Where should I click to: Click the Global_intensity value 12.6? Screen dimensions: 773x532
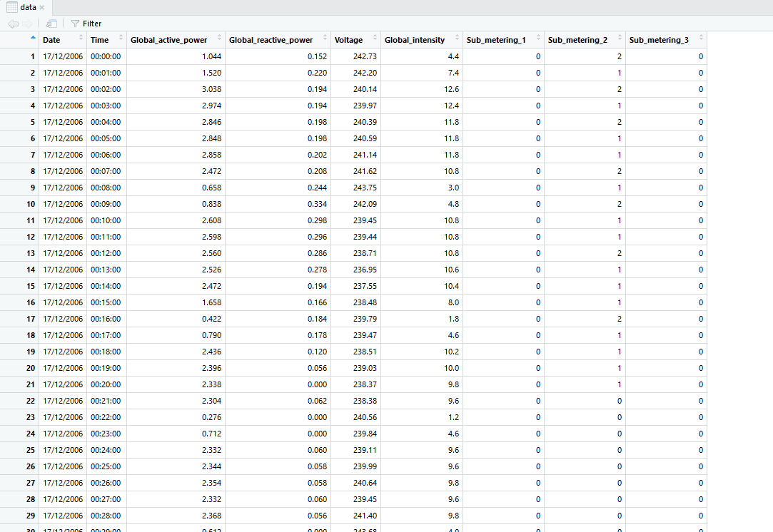[x=452, y=89]
